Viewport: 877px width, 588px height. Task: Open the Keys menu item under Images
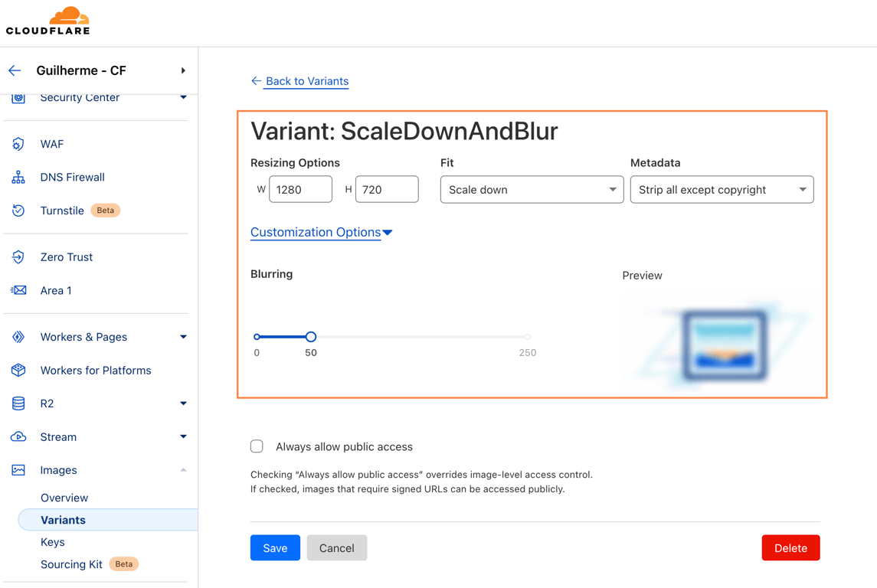53,542
